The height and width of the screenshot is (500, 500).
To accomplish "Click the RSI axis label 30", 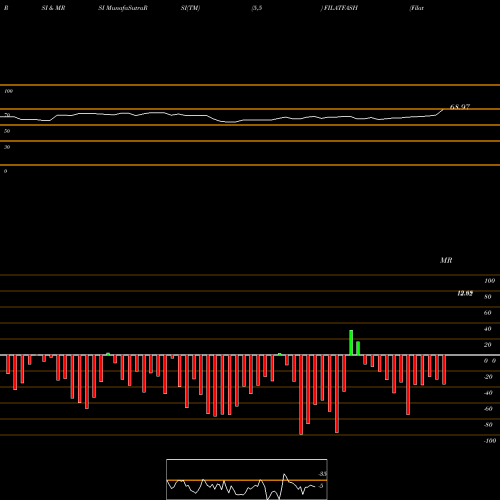I will click(x=7, y=147).
